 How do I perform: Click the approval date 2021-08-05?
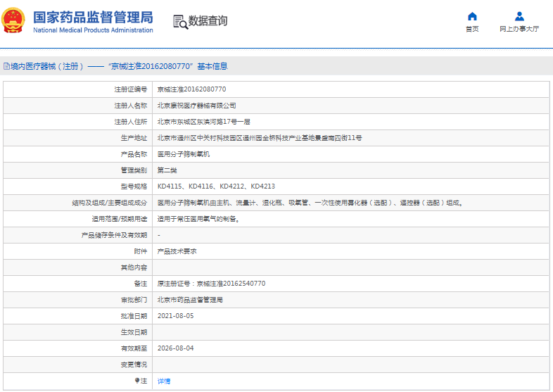pyautogui.click(x=175, y=316)
